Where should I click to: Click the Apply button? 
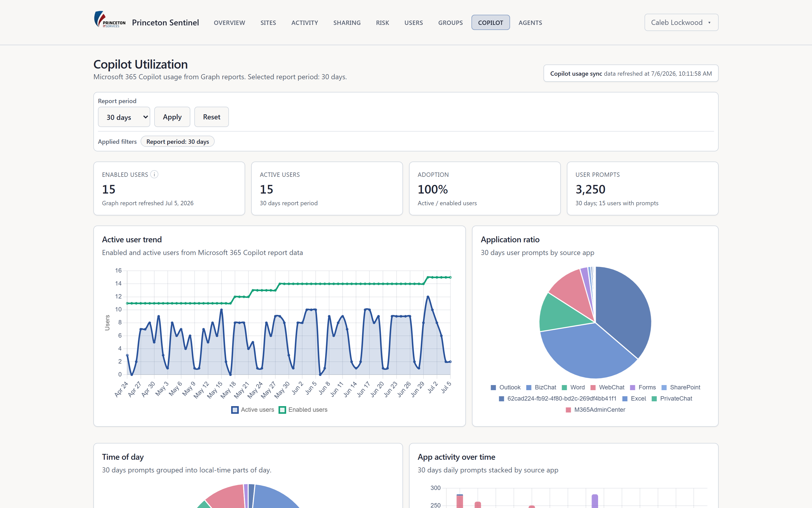point(172,117)
